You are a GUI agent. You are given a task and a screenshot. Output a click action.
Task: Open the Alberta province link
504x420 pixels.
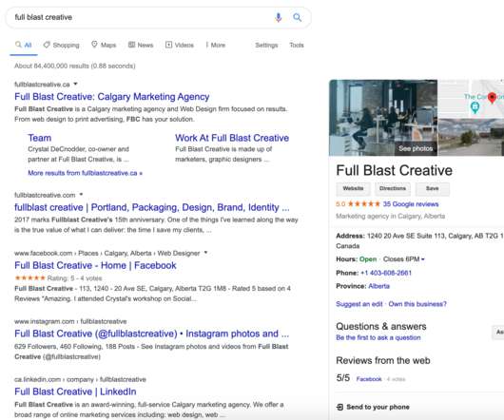378,286
